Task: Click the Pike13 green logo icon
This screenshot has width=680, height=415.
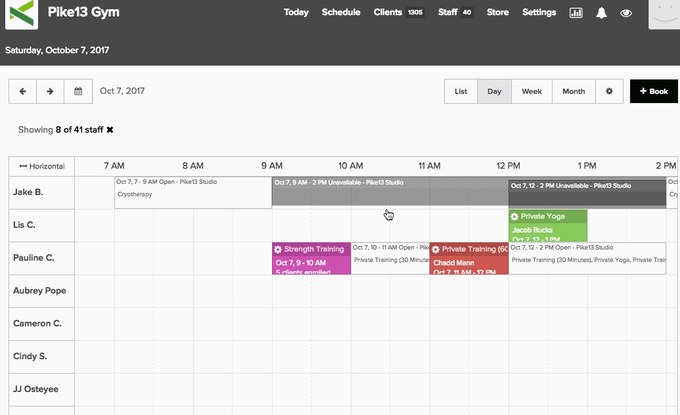Action: pos(21,13)
